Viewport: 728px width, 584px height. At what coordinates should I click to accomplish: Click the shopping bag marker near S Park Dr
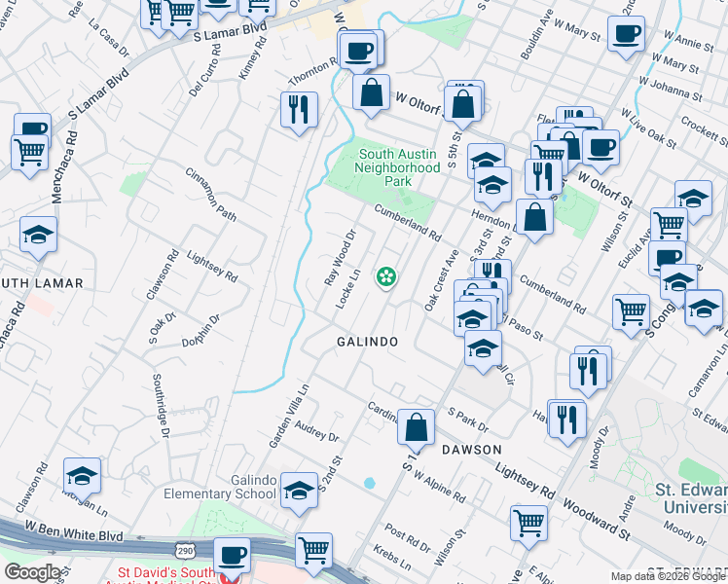(x=416, y=428)
